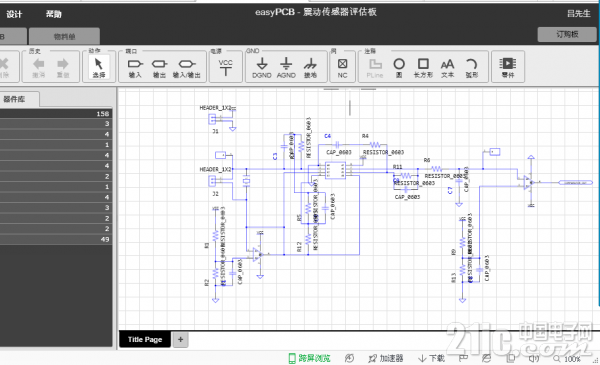Select the right-side op-amp symbol
Screen dimensions: 600x365
coord(529,182)
